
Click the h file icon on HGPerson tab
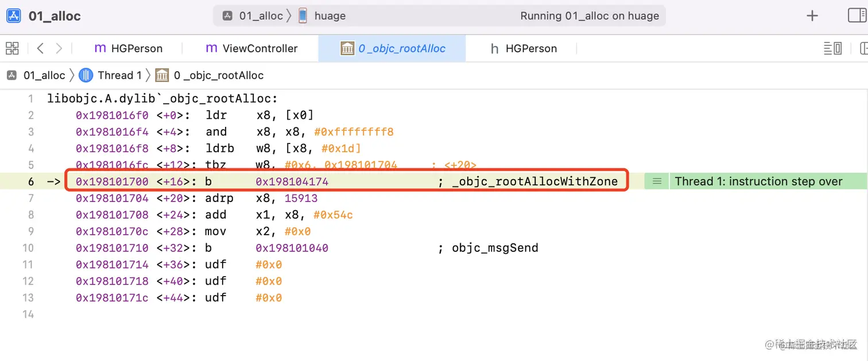click(x=494, y=49)
